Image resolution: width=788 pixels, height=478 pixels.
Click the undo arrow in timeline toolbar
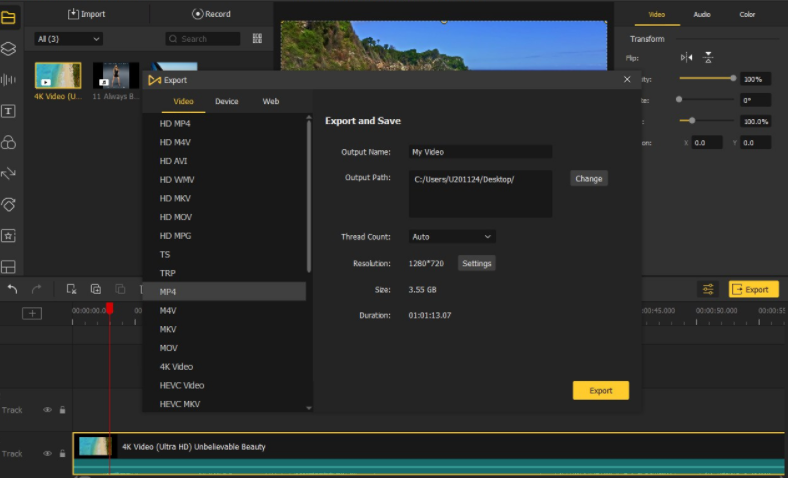[x=12, y=289]
